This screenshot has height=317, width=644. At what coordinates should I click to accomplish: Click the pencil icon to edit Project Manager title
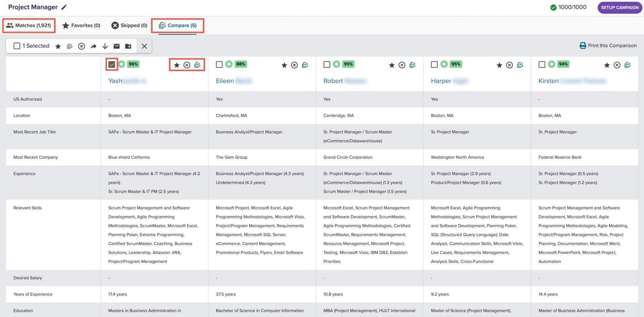[64, 7]
